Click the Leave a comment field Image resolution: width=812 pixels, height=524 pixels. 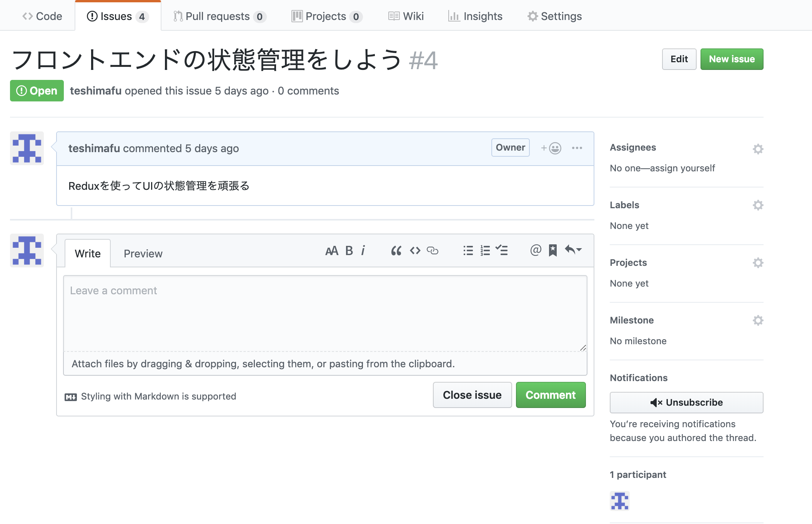(325, 311)
